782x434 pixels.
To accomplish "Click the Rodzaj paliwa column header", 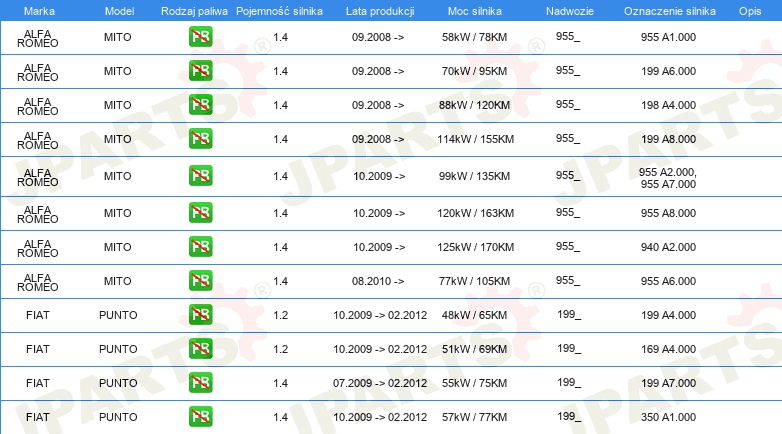I will tap(194, 11).
